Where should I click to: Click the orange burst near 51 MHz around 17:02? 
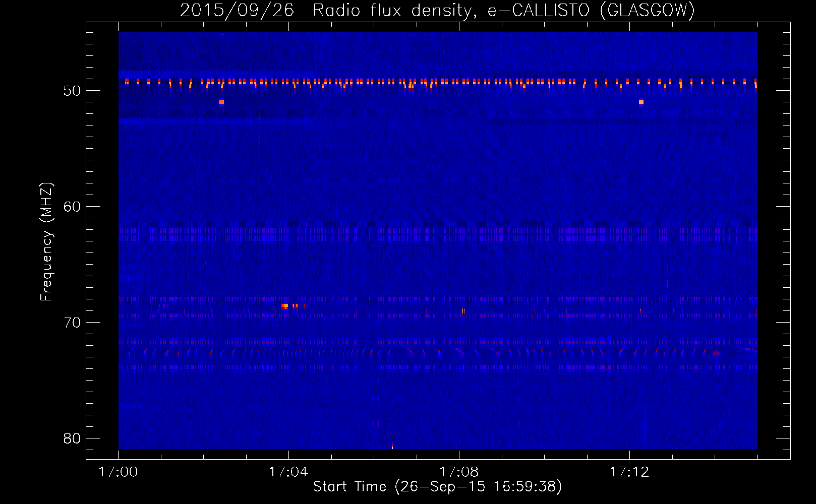(221, 102)
